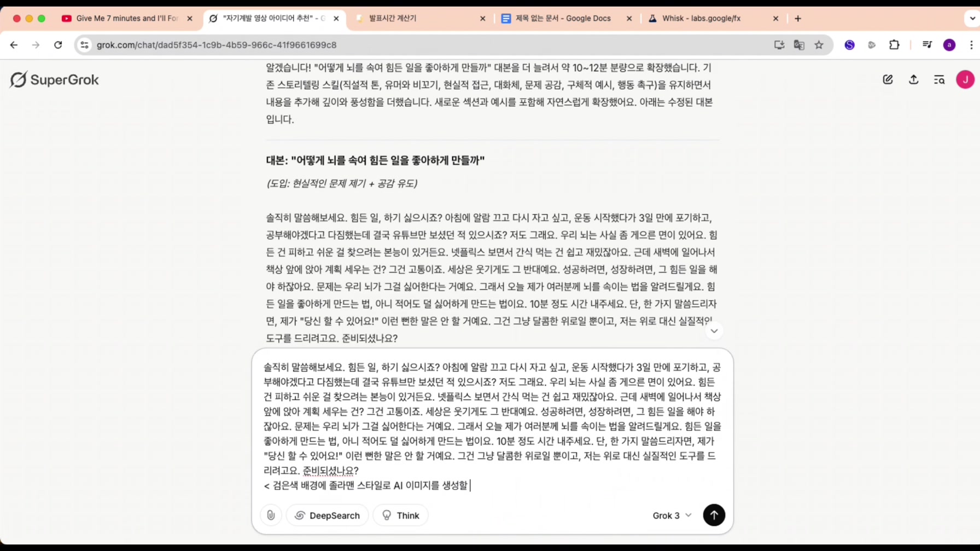The image size is (980, 551).
Task: Open the user profile avatar J
Action: tap(965, 80)
